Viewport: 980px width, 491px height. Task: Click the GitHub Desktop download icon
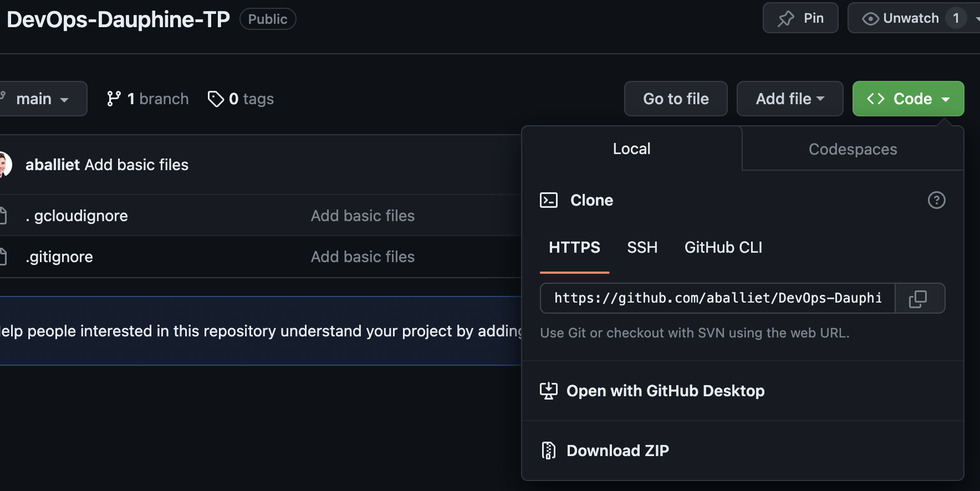click(549, 391)
